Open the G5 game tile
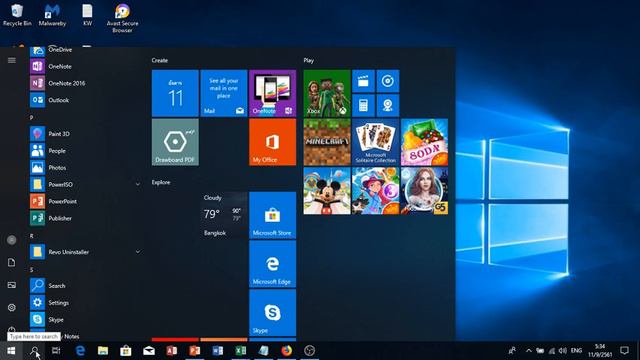This screenshot has width=640, height=360. (424, 191)
